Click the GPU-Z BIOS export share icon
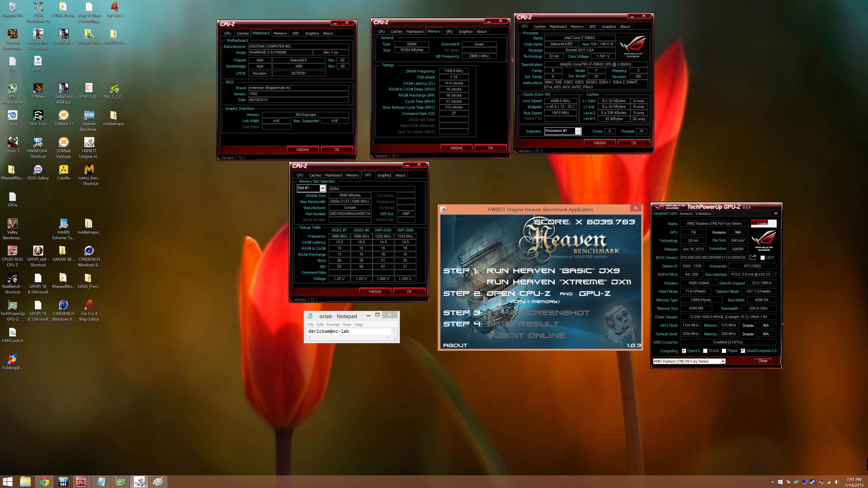This screenshot has height=488, width=868. tap(753, 257)
